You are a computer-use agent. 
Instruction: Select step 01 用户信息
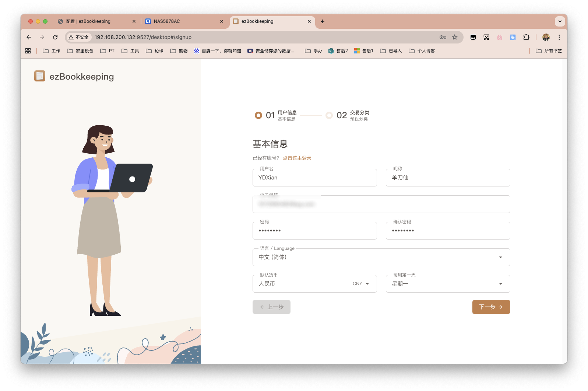point(276,115)
